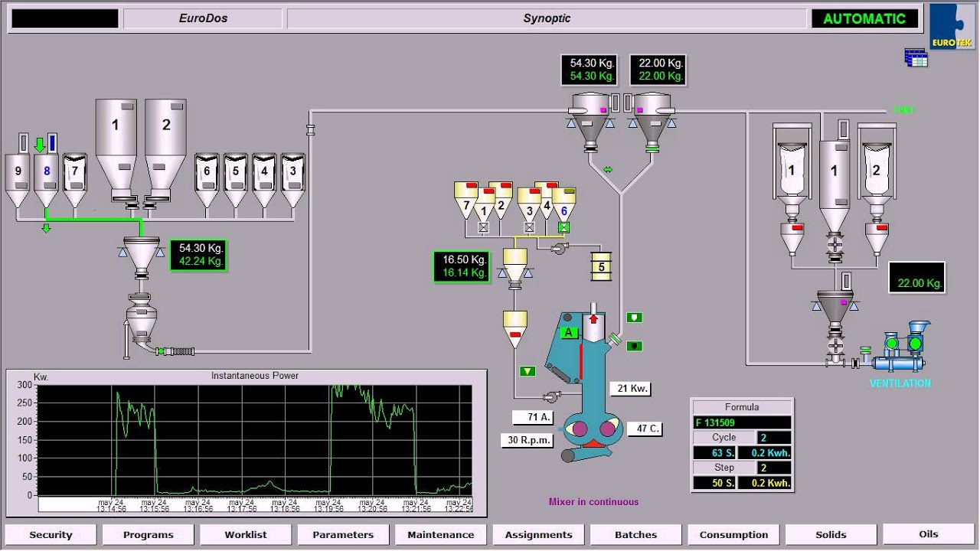The width and height of the screenshot is (980, 551).
Task: Go to the Solids screen
Action: point(831,535)
